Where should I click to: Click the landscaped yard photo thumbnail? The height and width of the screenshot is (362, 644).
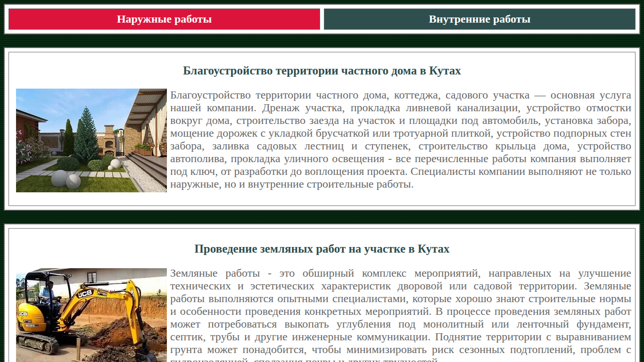click(91, 140)
